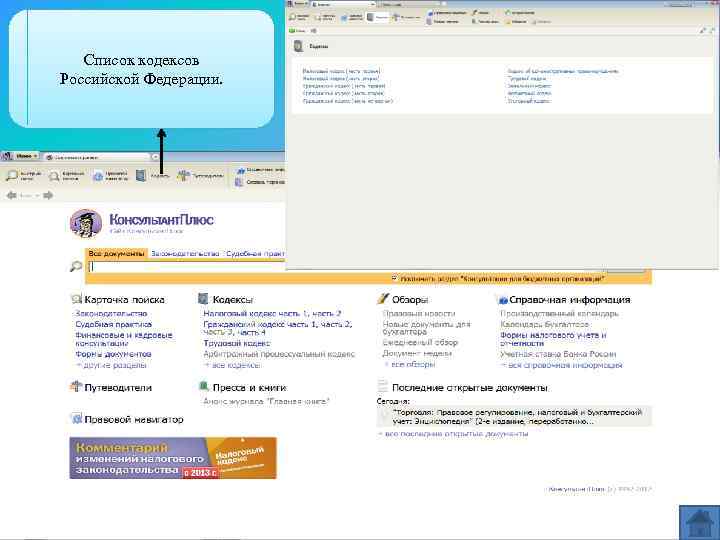Select the Все документы search tab
This screenshot has height=540, width=720.
point(116,253)
